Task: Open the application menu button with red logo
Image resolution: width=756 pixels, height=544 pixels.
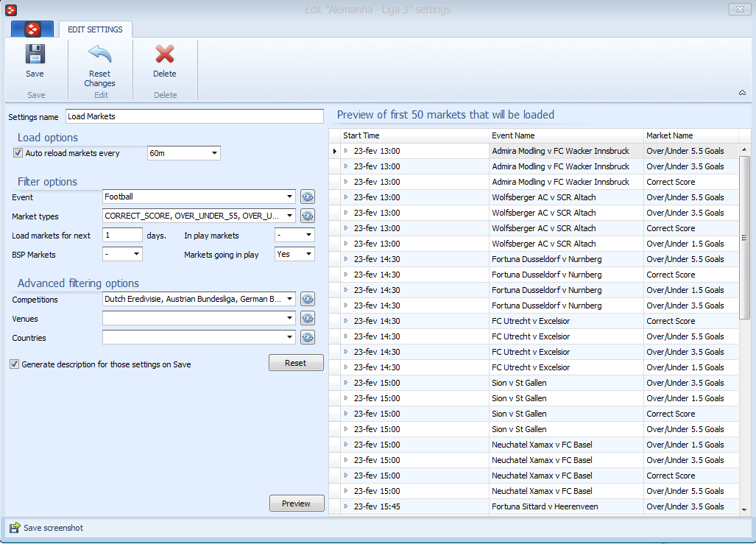Action: click(32, 29)
